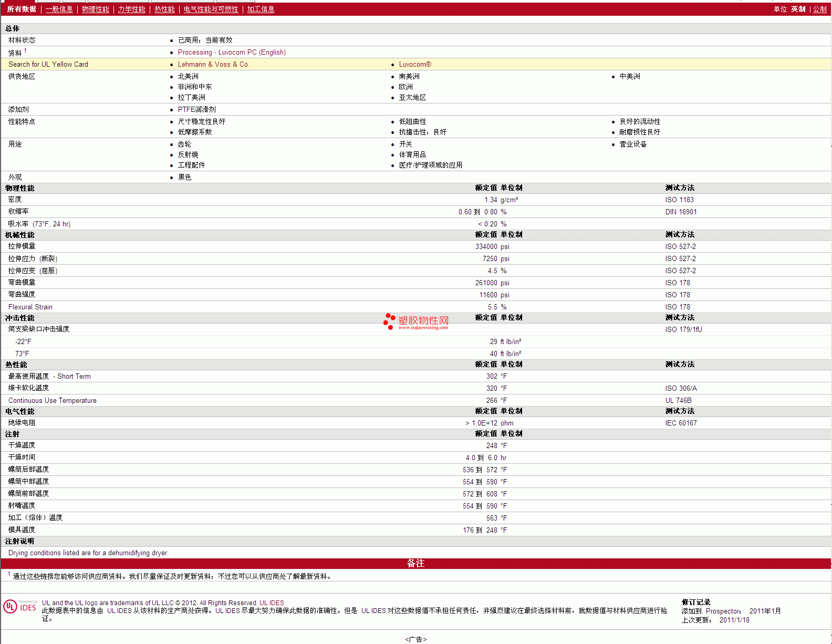832x644 pixels.
Task: Select the Continuous Use Temperature row label
Action: (x=53, y=400)
